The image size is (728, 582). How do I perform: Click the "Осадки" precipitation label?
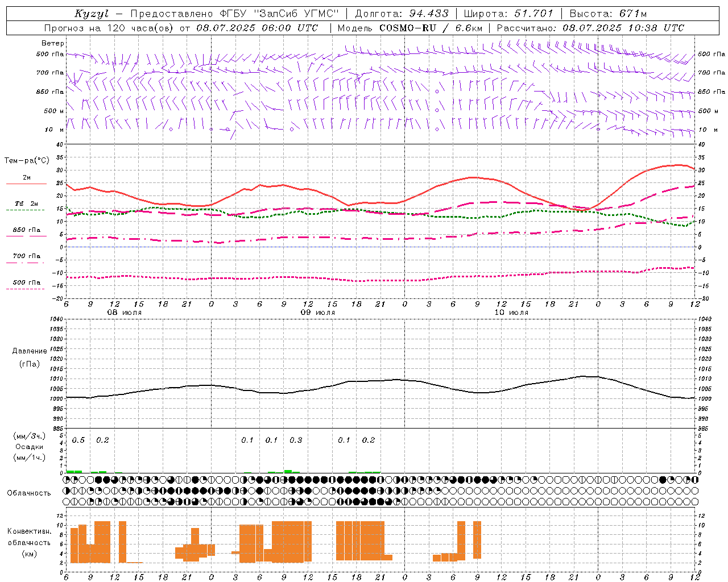(x=30, y=447)
